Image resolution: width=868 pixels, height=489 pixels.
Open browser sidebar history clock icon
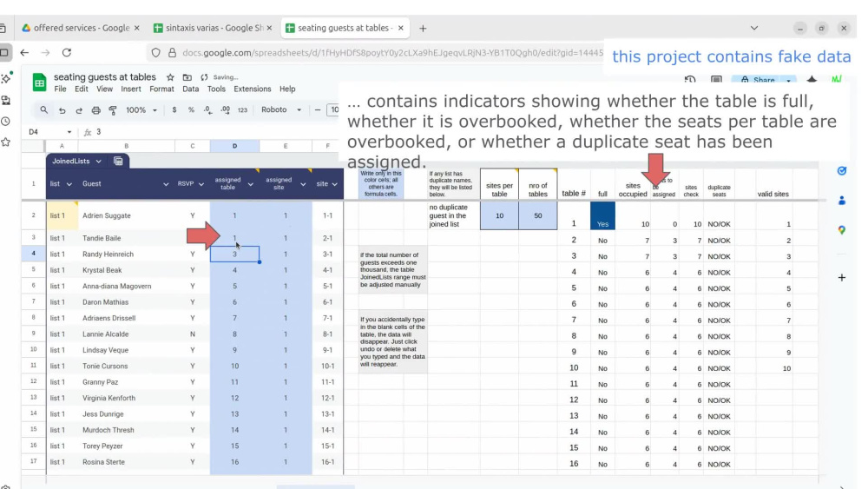[x=5, y=122]
